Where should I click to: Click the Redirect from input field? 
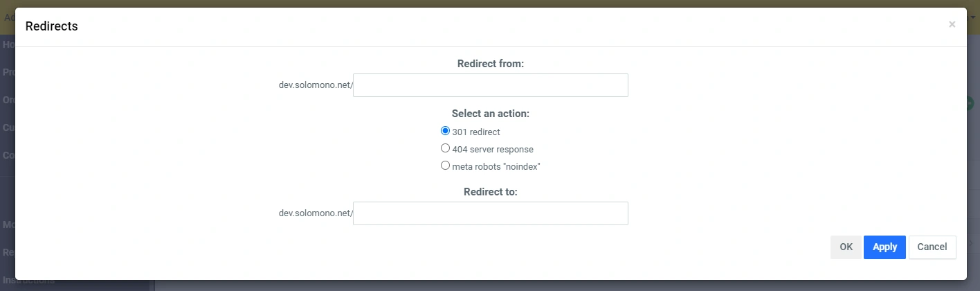(490, 85)
